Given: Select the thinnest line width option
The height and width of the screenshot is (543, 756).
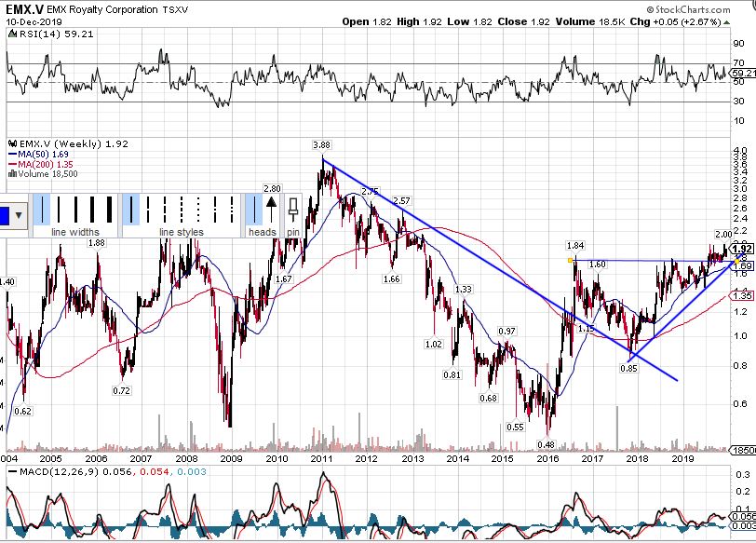Looking at the screenshot, I should tap(43, 210).
